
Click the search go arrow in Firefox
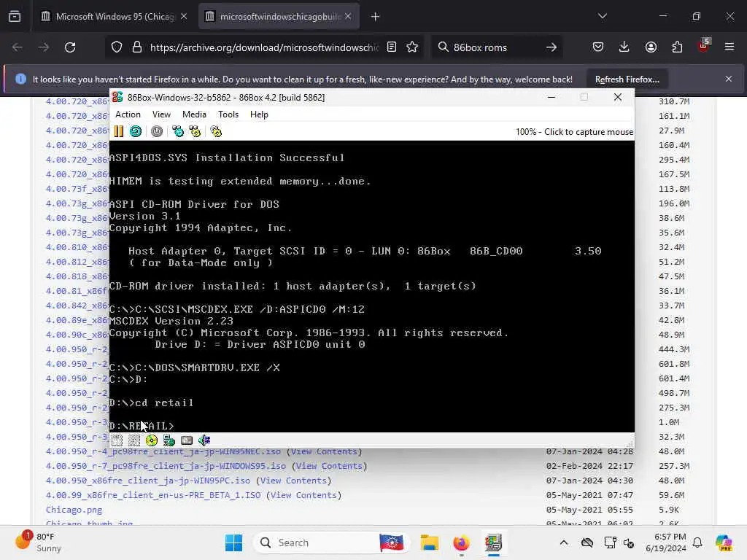click(x=551, y=47)
